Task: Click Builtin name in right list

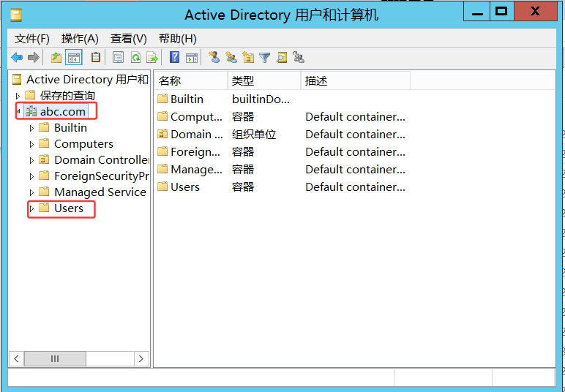Action: click(187, 99)
